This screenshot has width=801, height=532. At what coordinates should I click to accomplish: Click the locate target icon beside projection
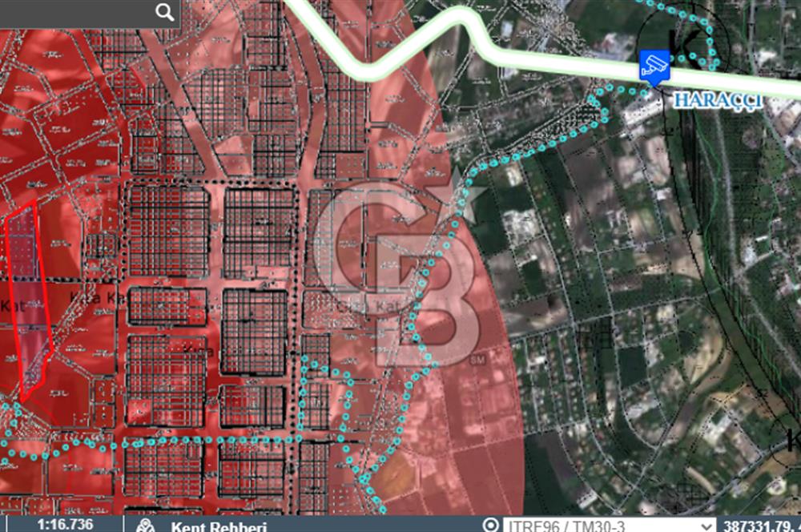490,525
